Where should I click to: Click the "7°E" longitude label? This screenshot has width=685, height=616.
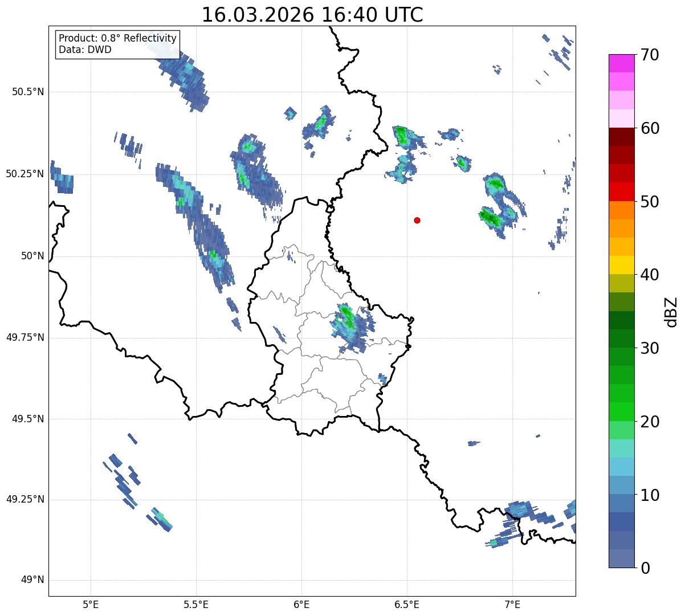point(512,604)
